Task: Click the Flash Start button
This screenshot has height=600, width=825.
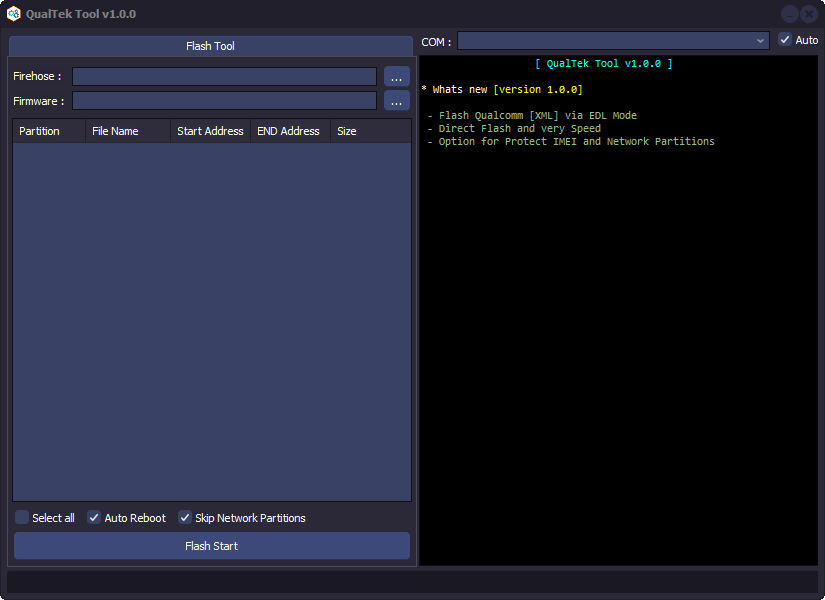Action: tap(212, 546)
